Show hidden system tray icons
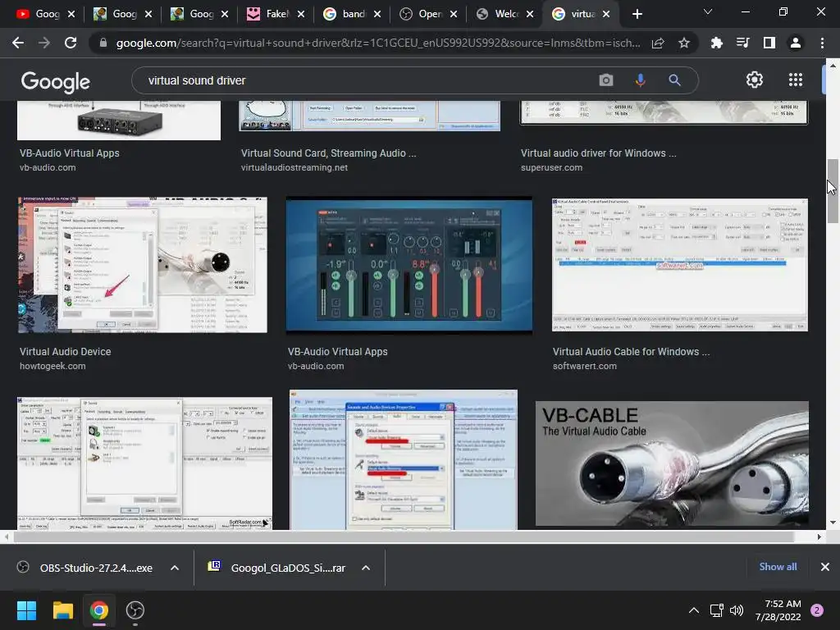This screenshot has height=630, width=840. [694, 610]
